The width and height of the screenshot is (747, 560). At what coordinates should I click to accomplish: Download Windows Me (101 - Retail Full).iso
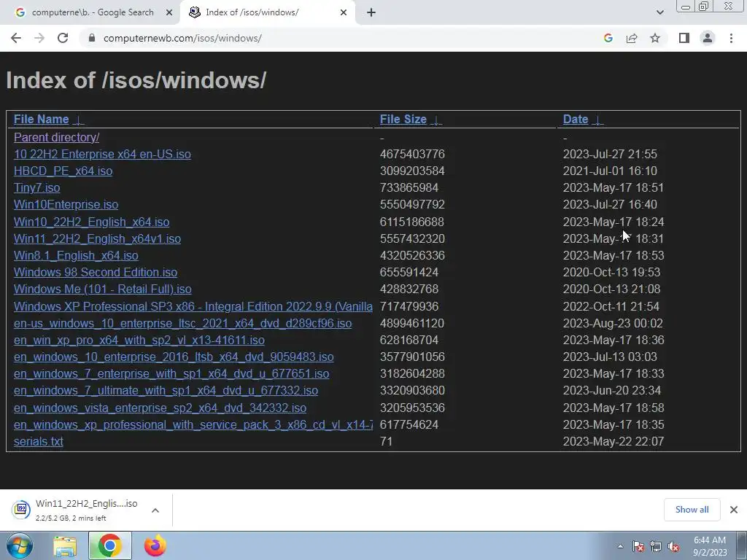click(102, 289)
